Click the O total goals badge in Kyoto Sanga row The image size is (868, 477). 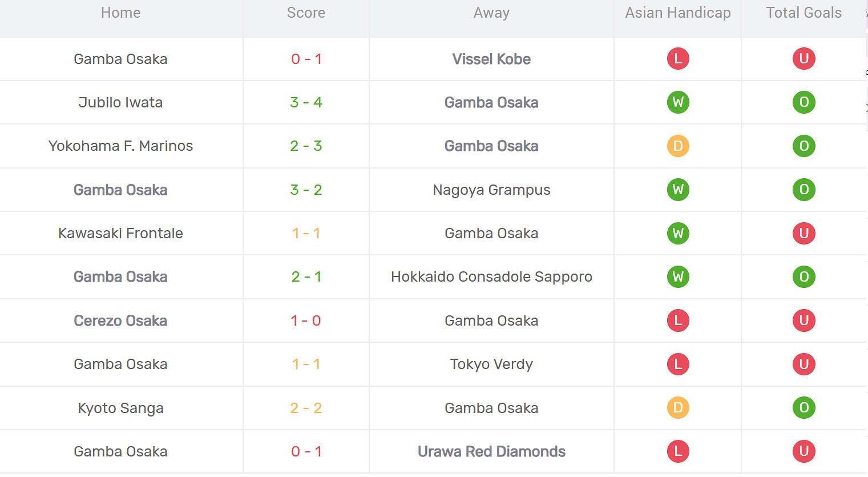tap(804, 408)
